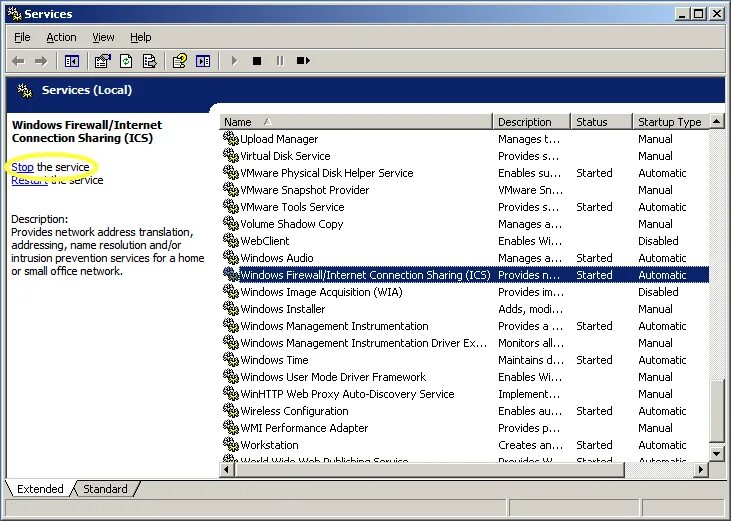The image size is (731, 521).
Task: Open the File menu
Action: point(22,37)
